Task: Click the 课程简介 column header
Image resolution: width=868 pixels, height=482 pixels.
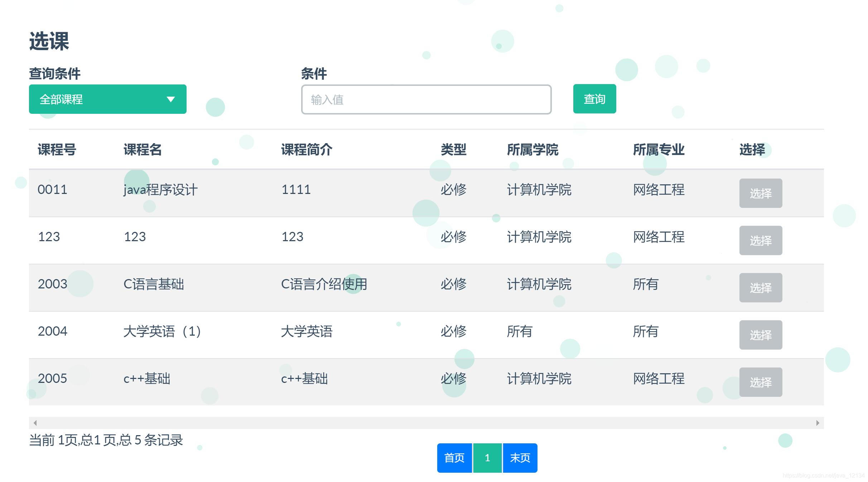Action: tap(307, 150)
